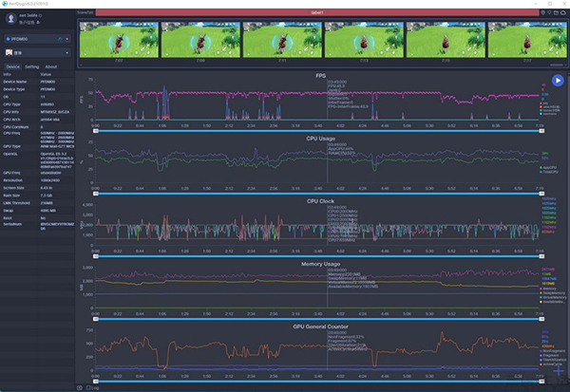Image resolution: width=570 pixels, height=392 pixels.
Task: Switch to the Setting tab
Action: click(32, 67)
